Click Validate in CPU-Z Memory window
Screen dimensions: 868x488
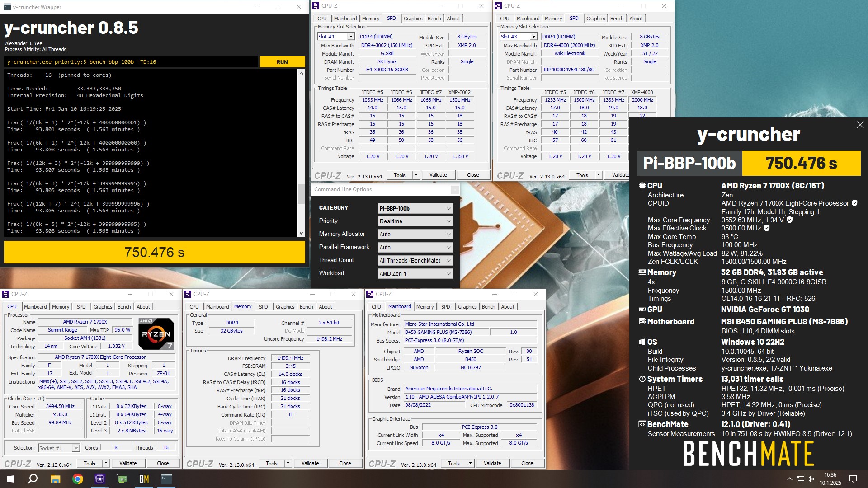tap(310, 463)
